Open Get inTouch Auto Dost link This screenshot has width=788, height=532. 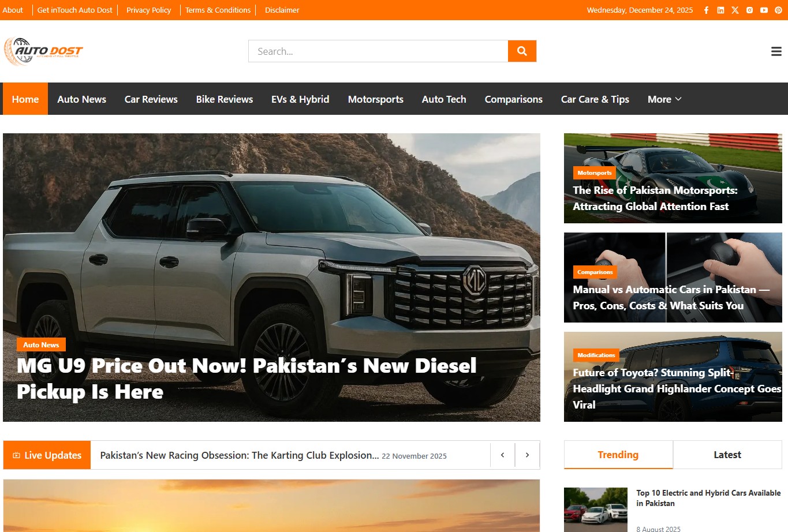click(75, 10)
